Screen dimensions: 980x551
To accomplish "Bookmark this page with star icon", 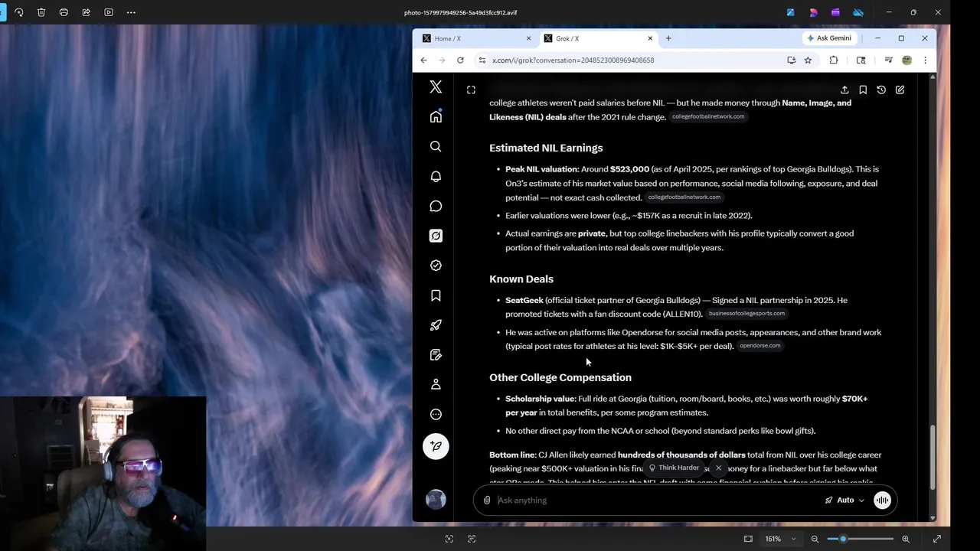I will tap(808, 60).
